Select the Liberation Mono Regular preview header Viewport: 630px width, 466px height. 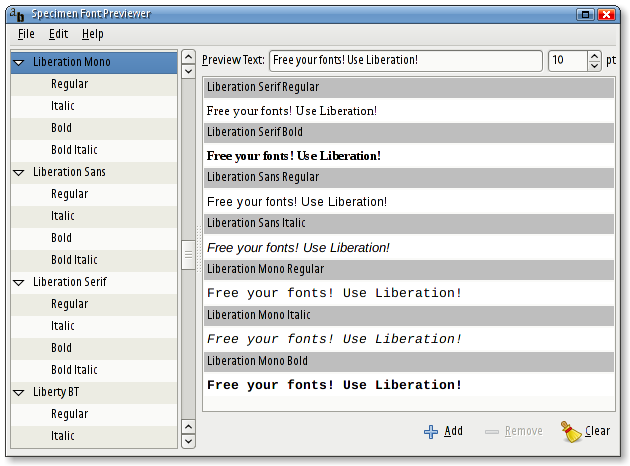pos(409,270)
